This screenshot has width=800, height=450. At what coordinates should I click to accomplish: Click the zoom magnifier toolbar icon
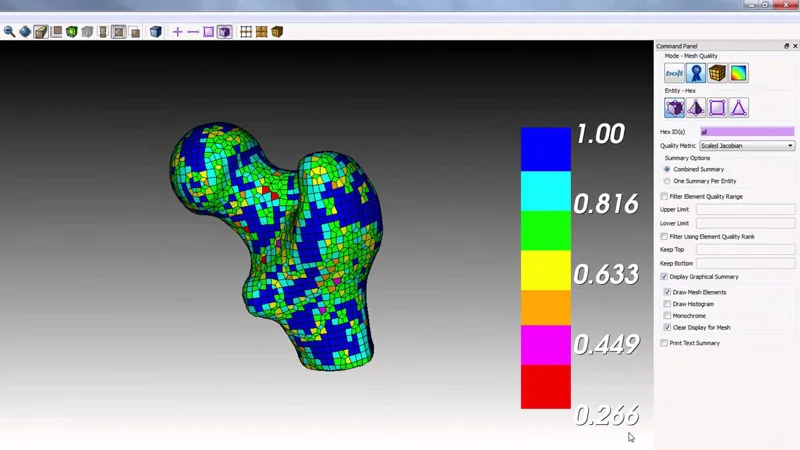9,32
